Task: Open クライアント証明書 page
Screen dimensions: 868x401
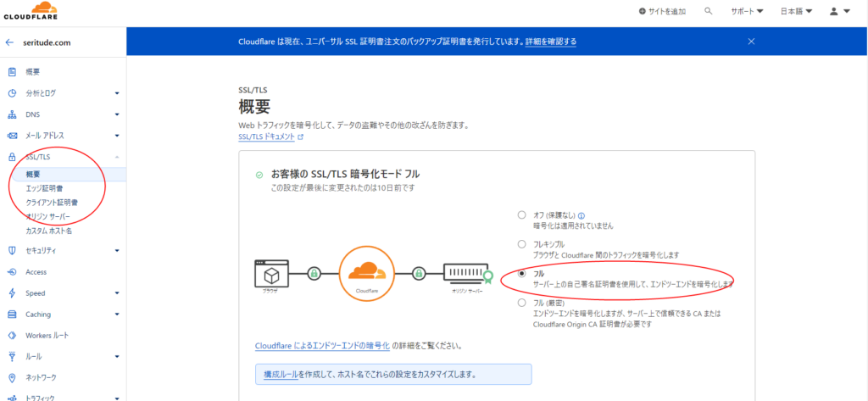Action: (x=52, y=202)
